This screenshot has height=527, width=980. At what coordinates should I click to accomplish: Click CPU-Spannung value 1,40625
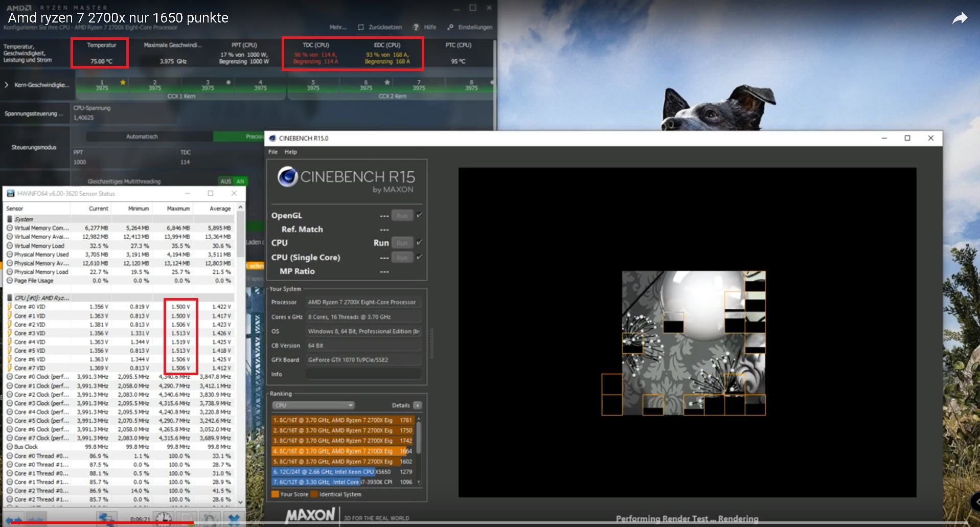[x=83, y=118]
